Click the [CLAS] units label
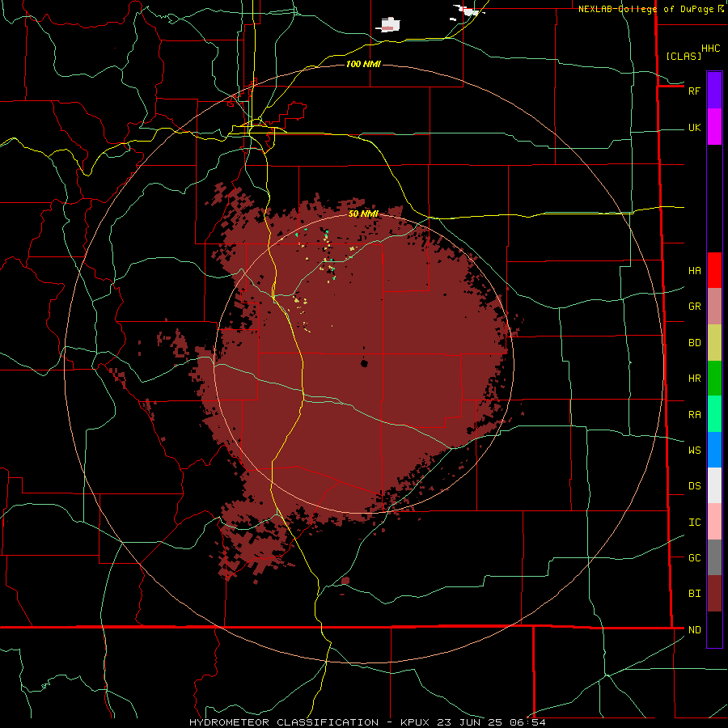Viewport: 728px width, 728px height. [x=683, y=56]
